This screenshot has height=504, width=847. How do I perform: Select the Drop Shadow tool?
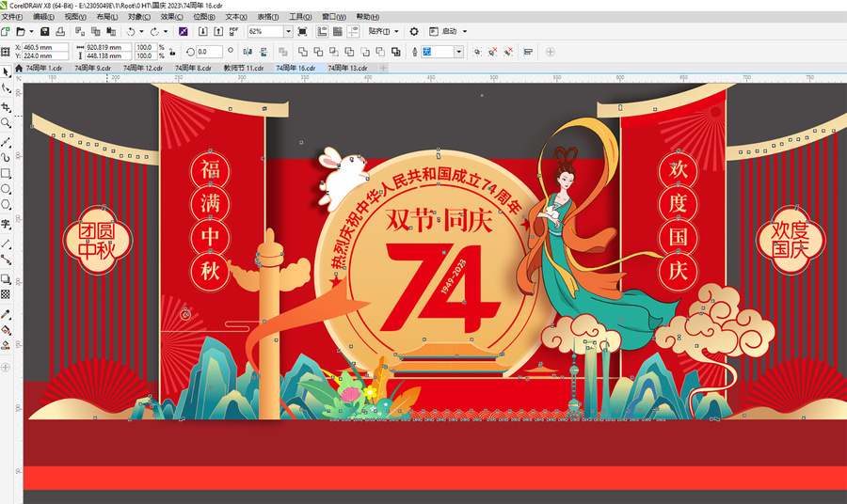coord(6,279)
